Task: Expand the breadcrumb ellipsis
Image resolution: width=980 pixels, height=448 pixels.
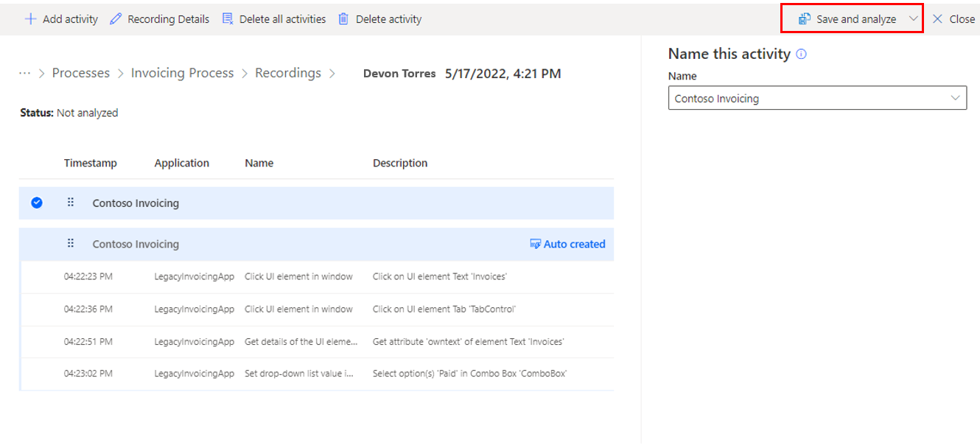Action: (24, 72)
